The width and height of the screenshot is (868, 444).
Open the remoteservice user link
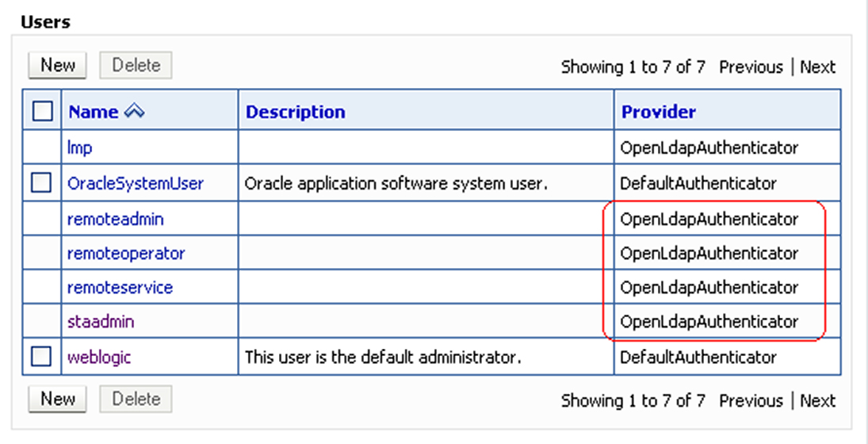click(120, 287)
